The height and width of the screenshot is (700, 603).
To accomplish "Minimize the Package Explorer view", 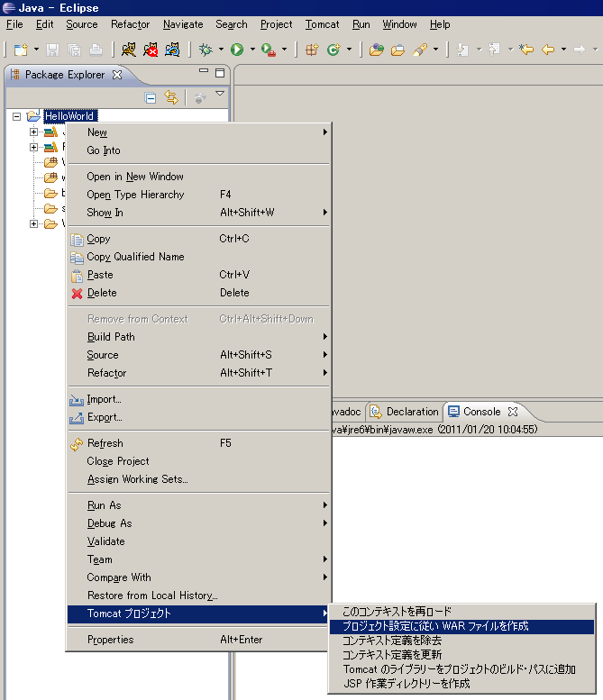I will coord(204,71).
